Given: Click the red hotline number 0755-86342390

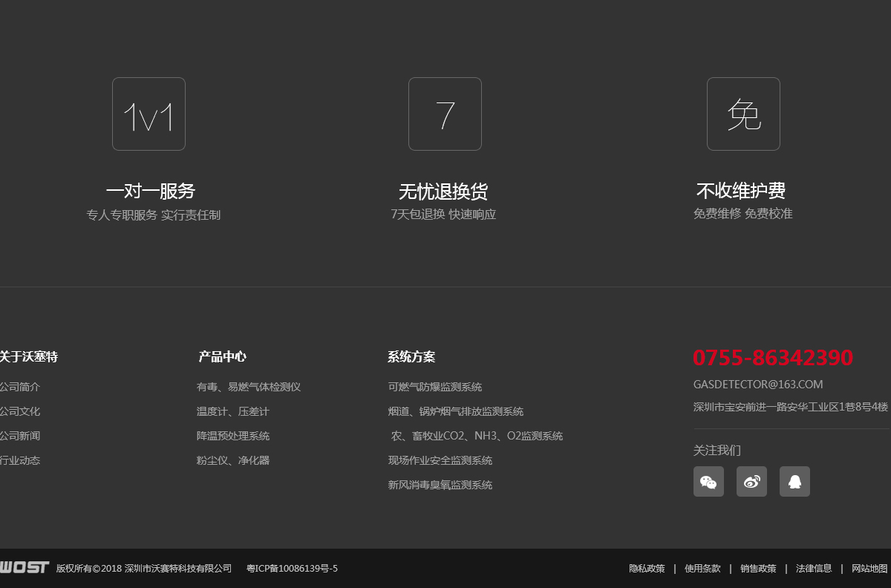Looking at the screenshot, I should (x=773, y=357).
